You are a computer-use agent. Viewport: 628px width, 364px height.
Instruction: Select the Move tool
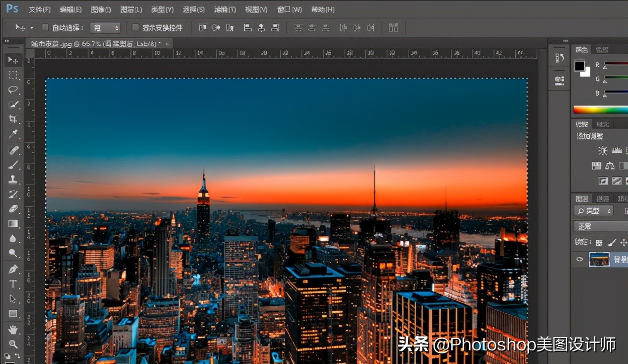(x=13, y=60)
